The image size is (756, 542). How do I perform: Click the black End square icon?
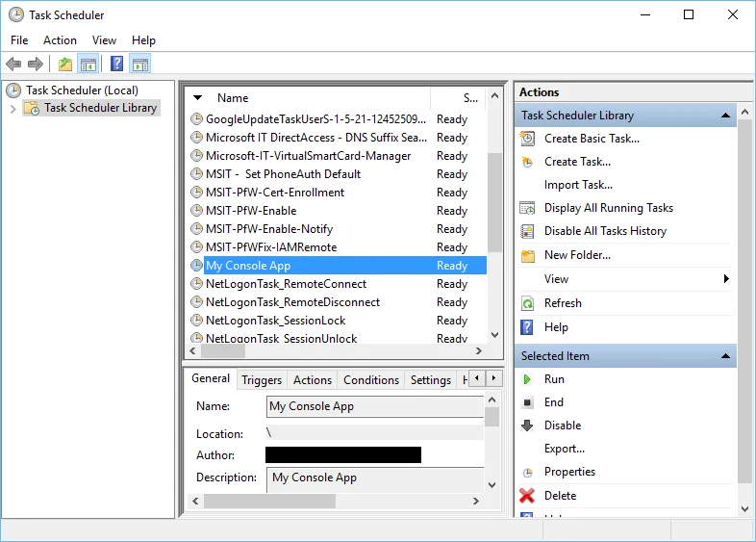click(527, 402)
